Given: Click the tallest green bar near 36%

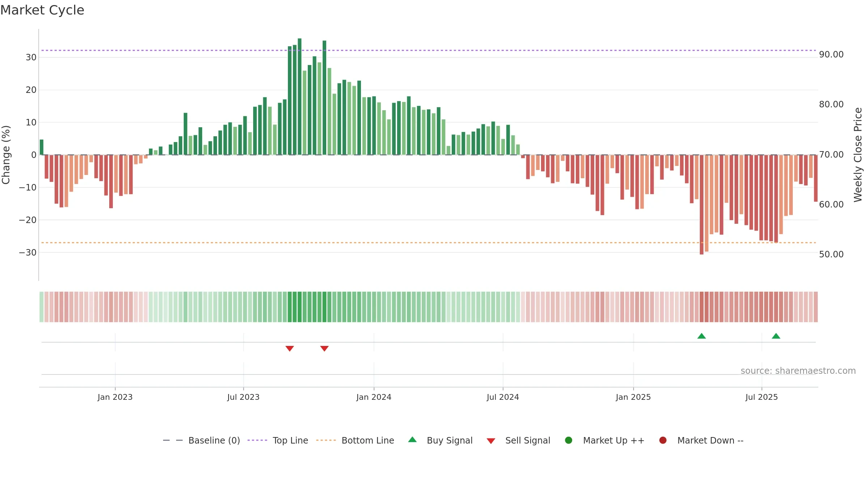Looking at the screenshot, I should click(x=299, y=97).
